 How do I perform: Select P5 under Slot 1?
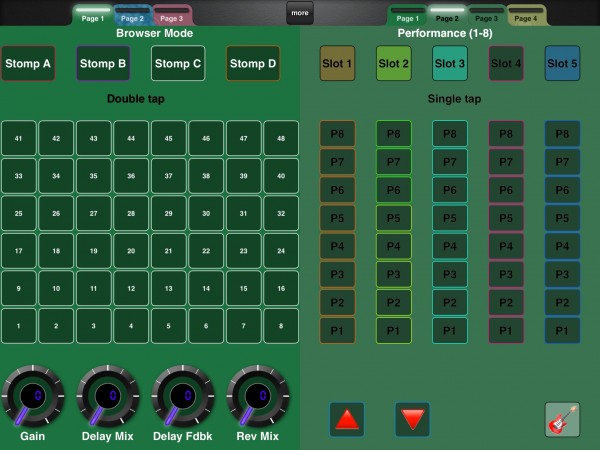pyautogui.click(x=337, y=218)
